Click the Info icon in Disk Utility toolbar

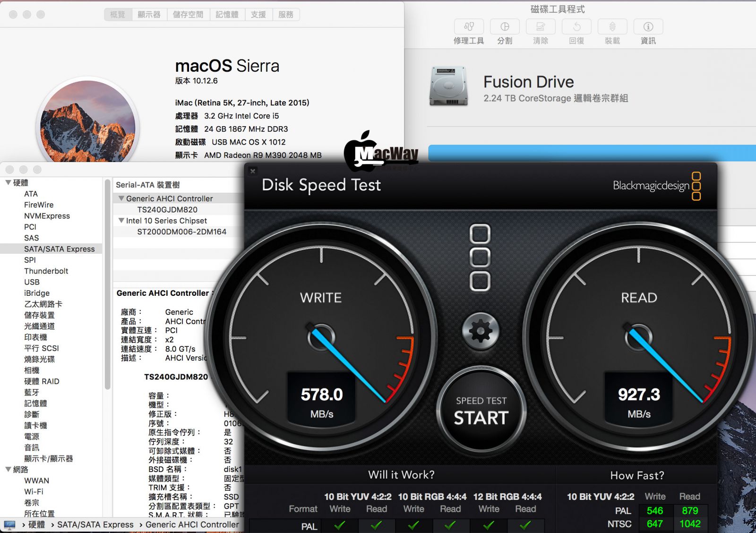pyautogui.click(x=648, y=26)
